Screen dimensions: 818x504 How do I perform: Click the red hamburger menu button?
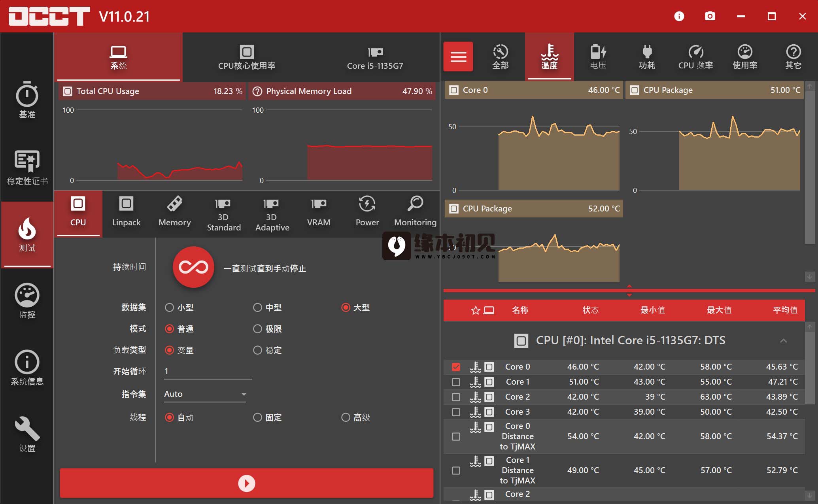(x=458, y=57)
